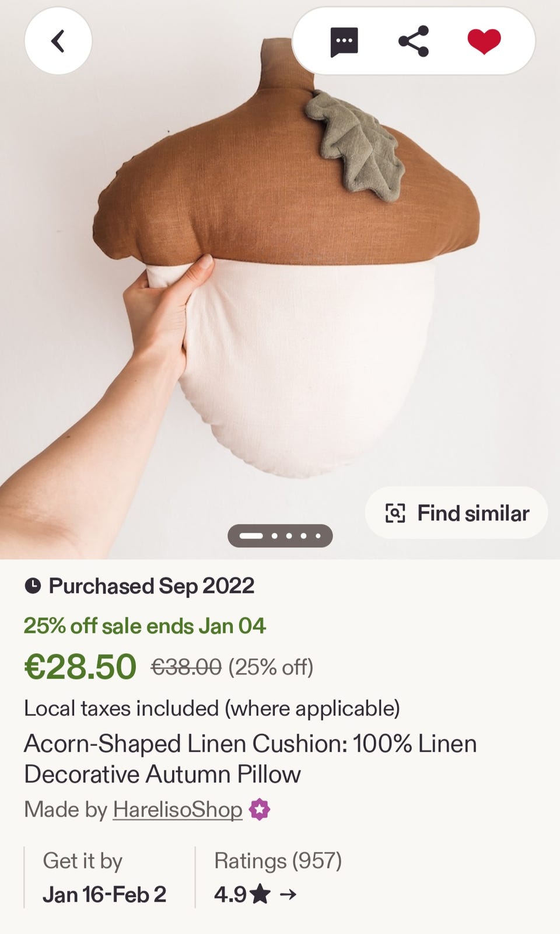Tap the Find similar button
This screenshot has height=934, width=560.
[x=456, y=513]
